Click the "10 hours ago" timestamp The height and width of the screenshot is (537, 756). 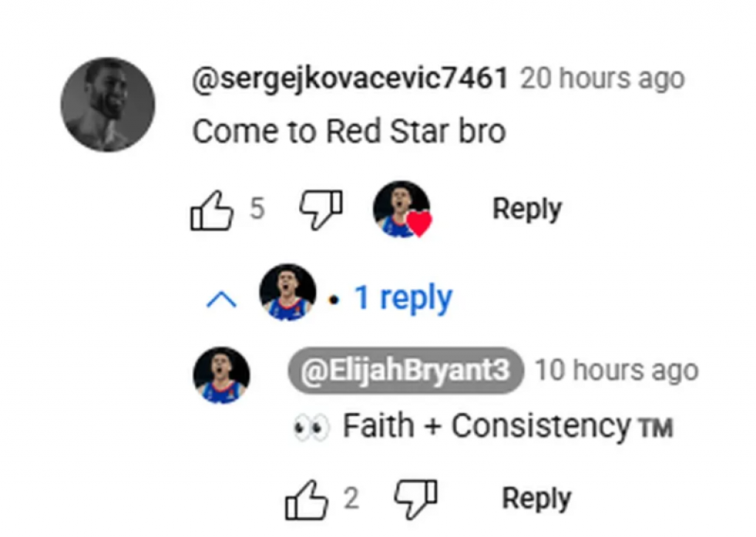tap(616, 370)
